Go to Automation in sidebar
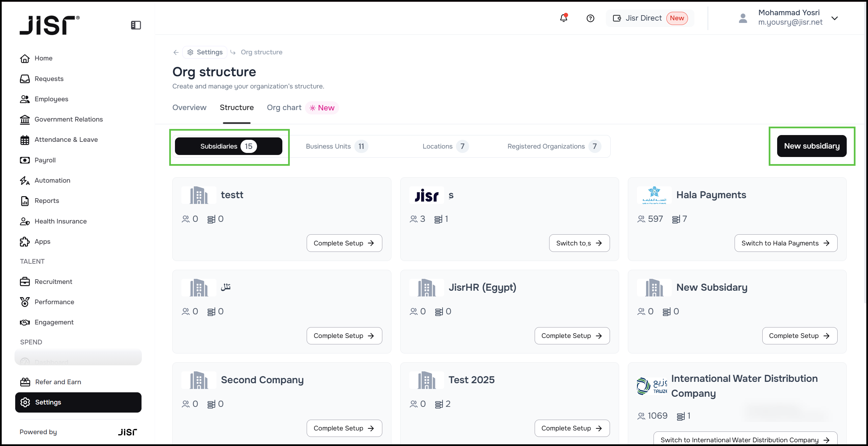Viewport: 868px width, 446px height. 52,180
